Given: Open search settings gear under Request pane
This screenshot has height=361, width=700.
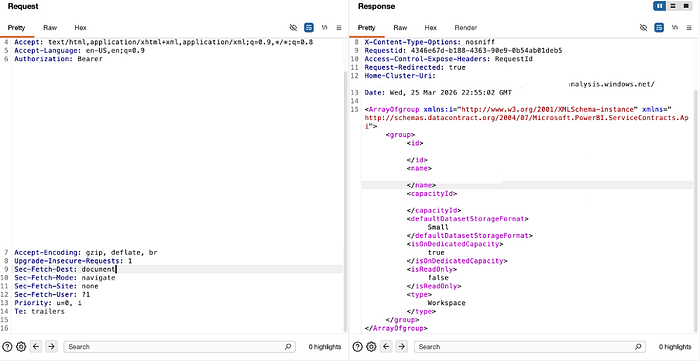Looking at the screenshot, I should pyautogui.click(x=21, y=347).
